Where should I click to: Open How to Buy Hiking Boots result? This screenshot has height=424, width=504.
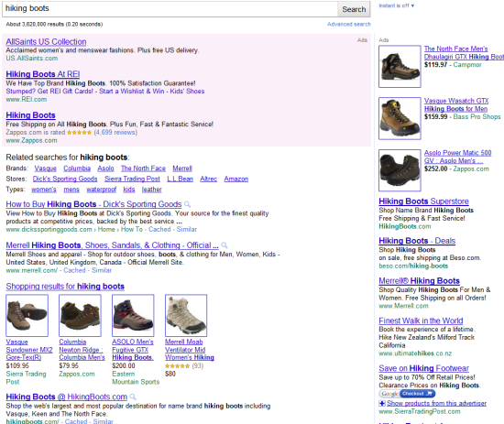click(93, 204)
